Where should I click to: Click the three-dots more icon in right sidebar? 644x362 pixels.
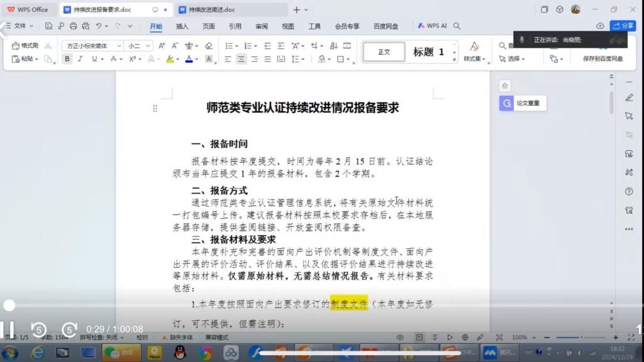[629, 229]
